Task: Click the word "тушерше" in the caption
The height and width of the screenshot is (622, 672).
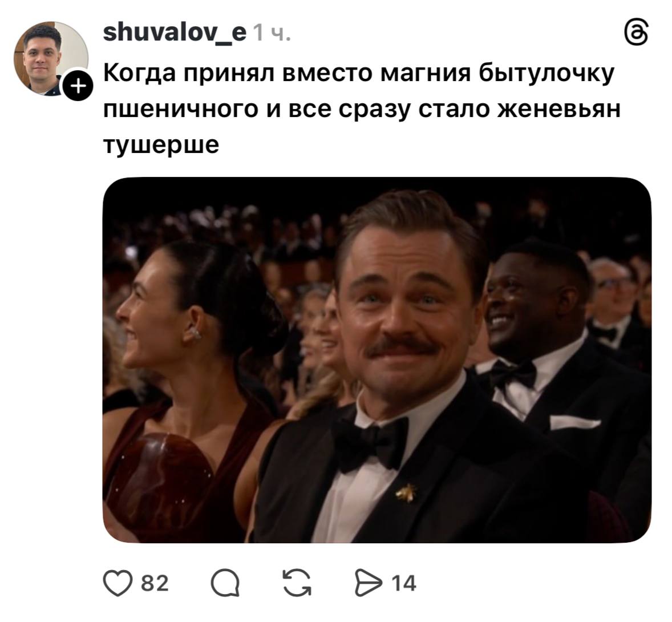Action: tap(161, 144)
